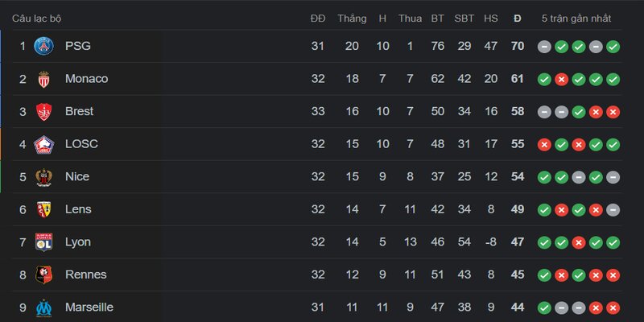This screenshot has height=322, width=644.
Task: Open the Monaco team name link
Action: click(86, 79)
